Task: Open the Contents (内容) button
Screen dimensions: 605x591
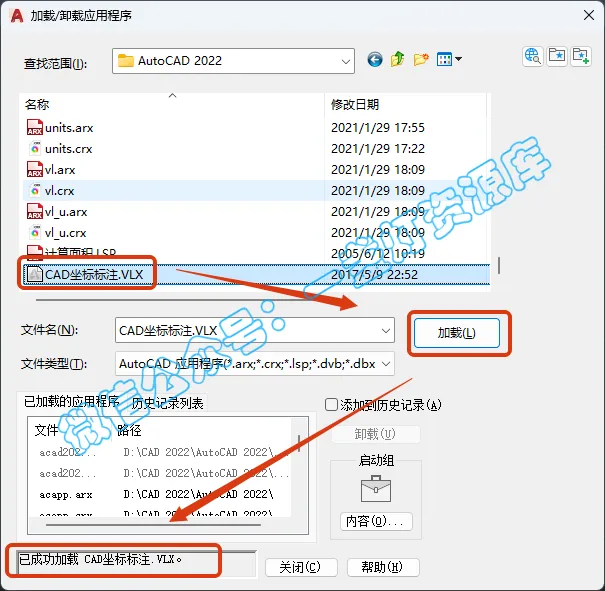Action: [x=376, y=522]
